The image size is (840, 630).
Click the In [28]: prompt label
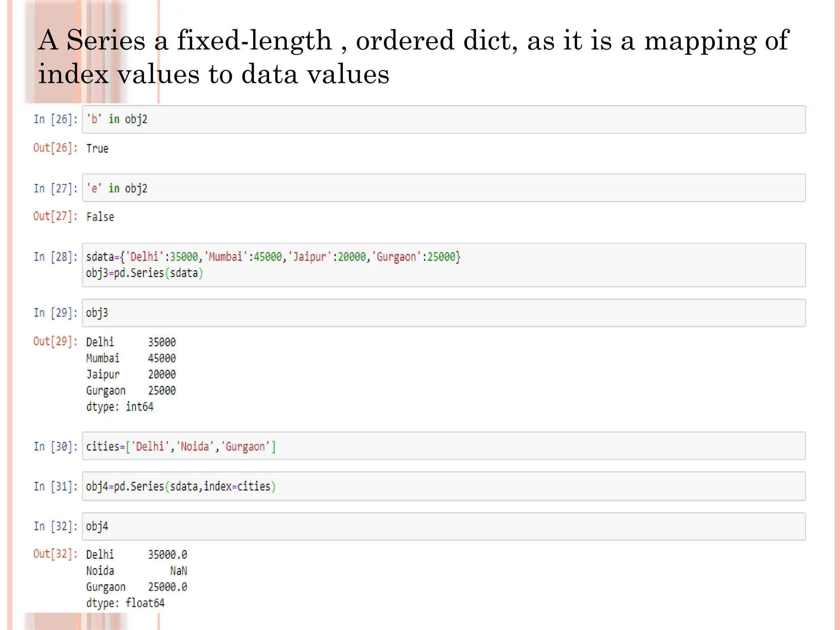56,257
